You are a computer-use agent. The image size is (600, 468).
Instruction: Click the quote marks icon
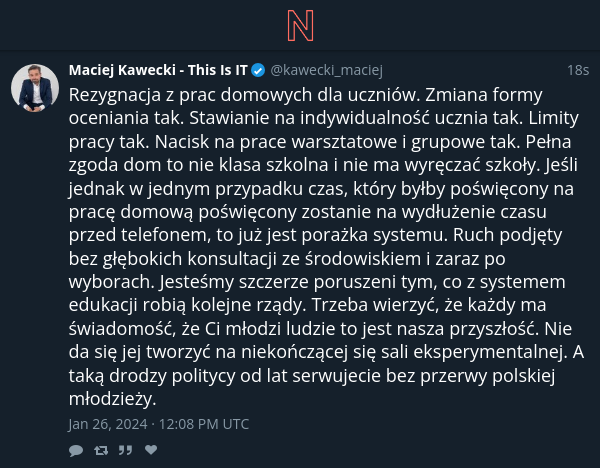click(x=125, y=450)
